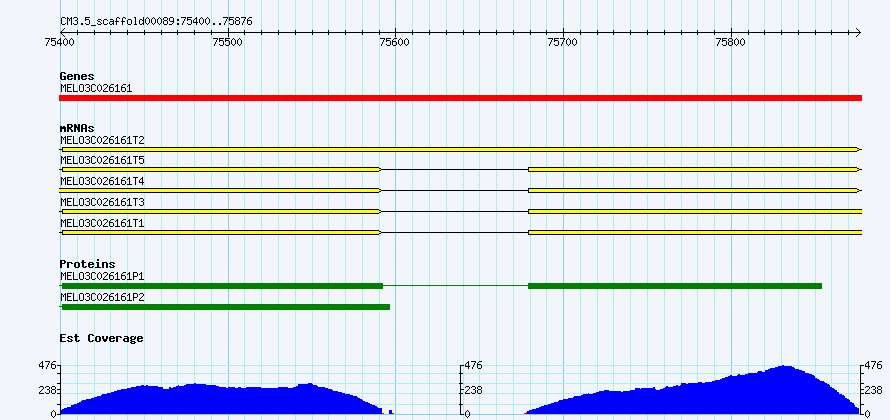Select the MEL03C026161P1 protein label

[102, 276]
